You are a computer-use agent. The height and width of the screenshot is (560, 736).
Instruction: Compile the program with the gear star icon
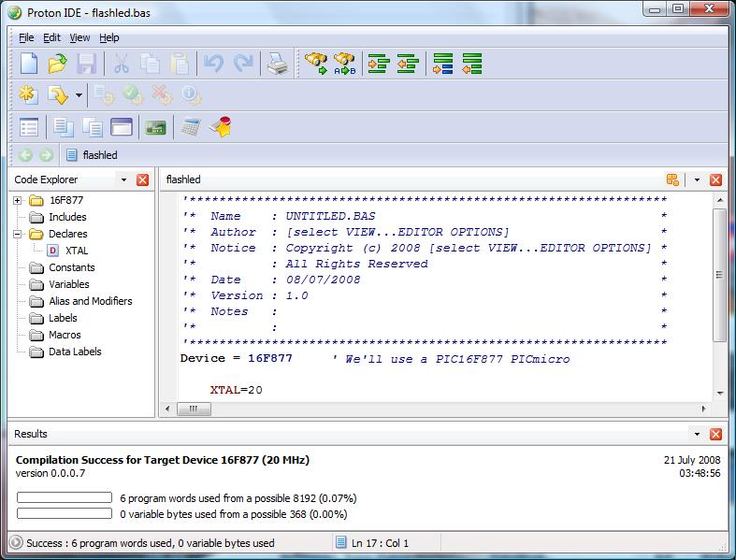pyautogui.click(x=29, y=95)
